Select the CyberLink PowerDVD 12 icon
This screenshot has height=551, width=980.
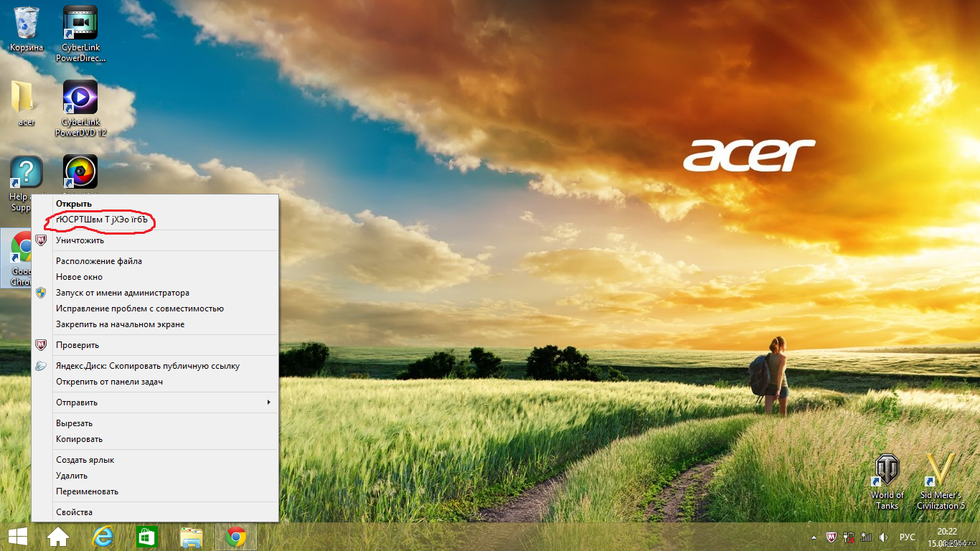click(80, 98)
